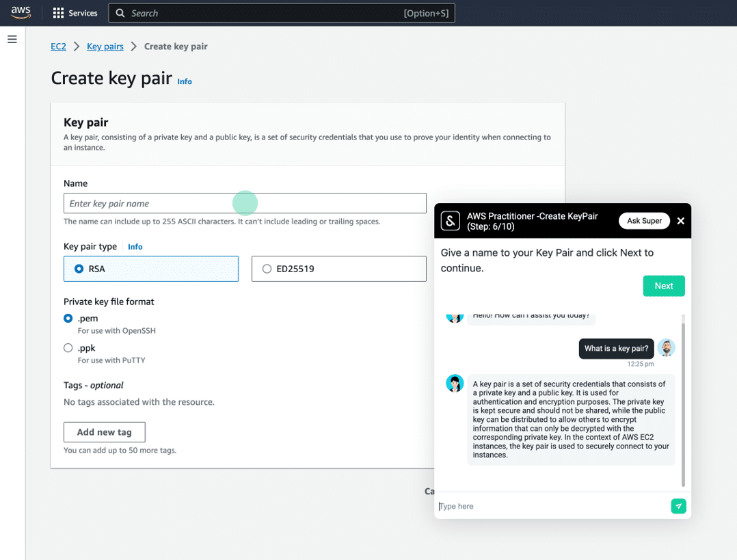Click into the key pair Name field

(x=245, y=203)
